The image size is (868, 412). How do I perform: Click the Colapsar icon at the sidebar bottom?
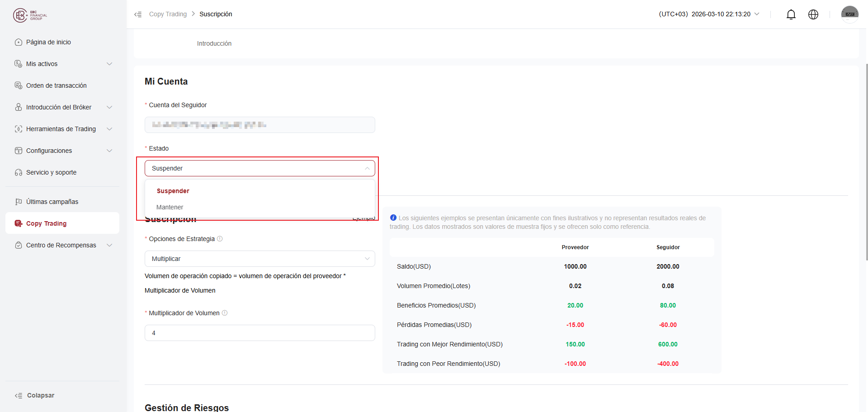pyautogui.click(x=19, y=396)
